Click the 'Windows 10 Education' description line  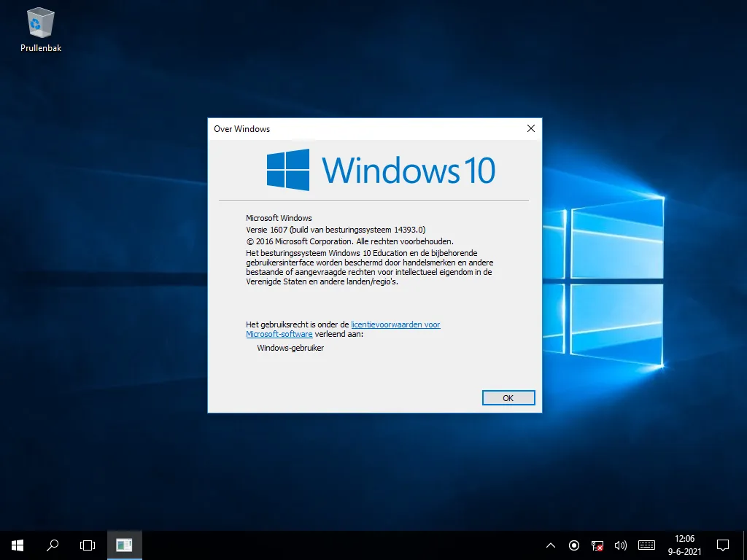[362, 253]
